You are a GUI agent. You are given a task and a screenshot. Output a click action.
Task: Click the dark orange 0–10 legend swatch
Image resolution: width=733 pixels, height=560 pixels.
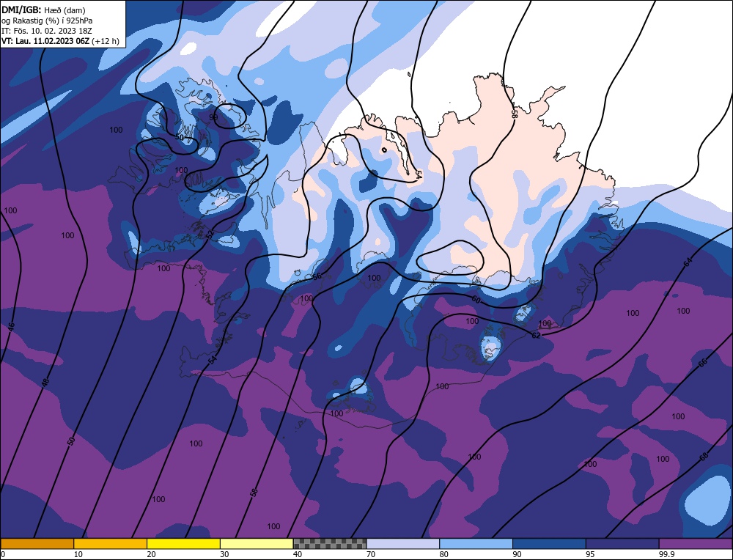(x=37, y=544)
